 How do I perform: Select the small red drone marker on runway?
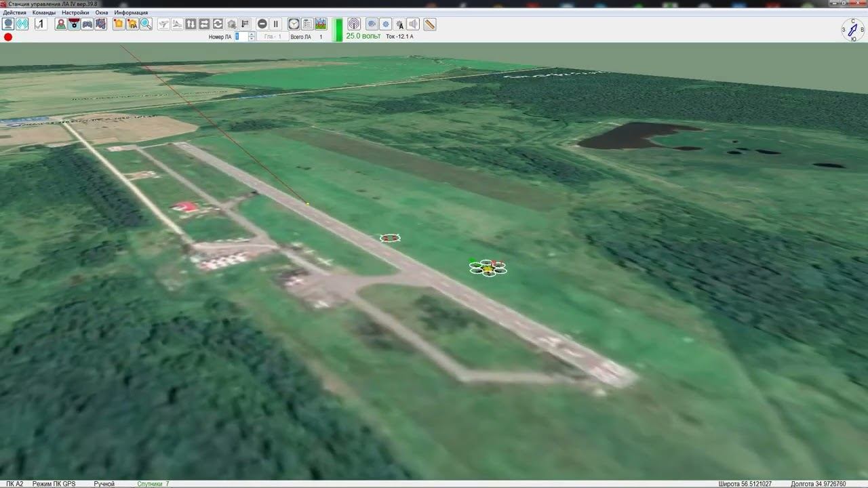click(390, 238)
